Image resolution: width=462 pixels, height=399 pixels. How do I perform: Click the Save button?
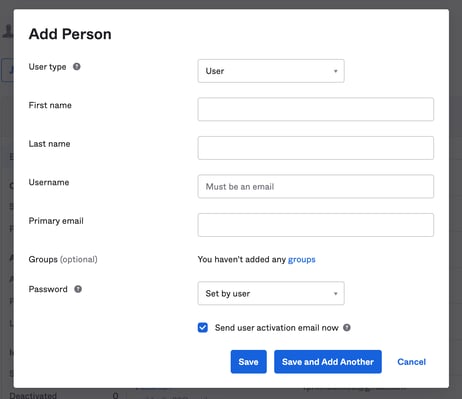248,362
